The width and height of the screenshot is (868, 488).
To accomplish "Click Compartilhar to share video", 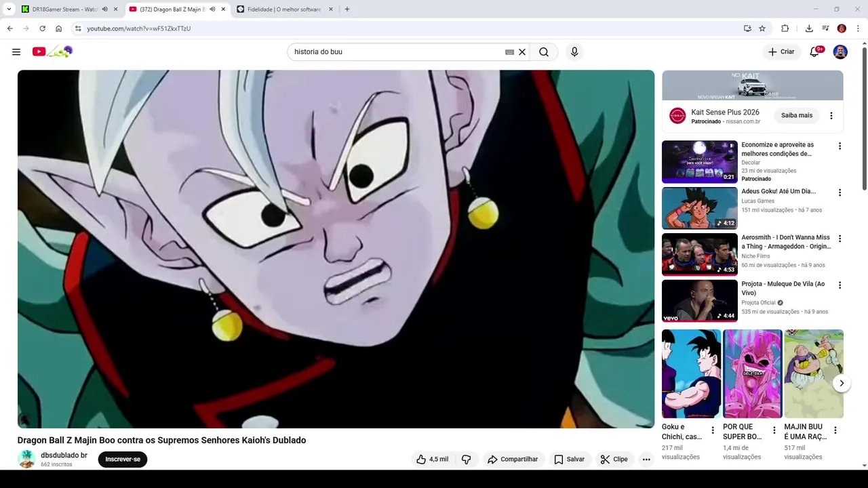I will point(513,459).
